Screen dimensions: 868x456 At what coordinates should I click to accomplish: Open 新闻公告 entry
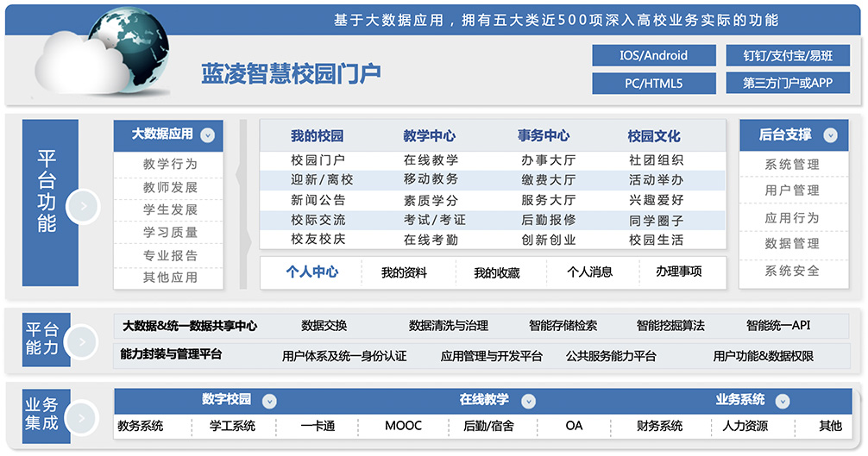(x=318, y=200)
